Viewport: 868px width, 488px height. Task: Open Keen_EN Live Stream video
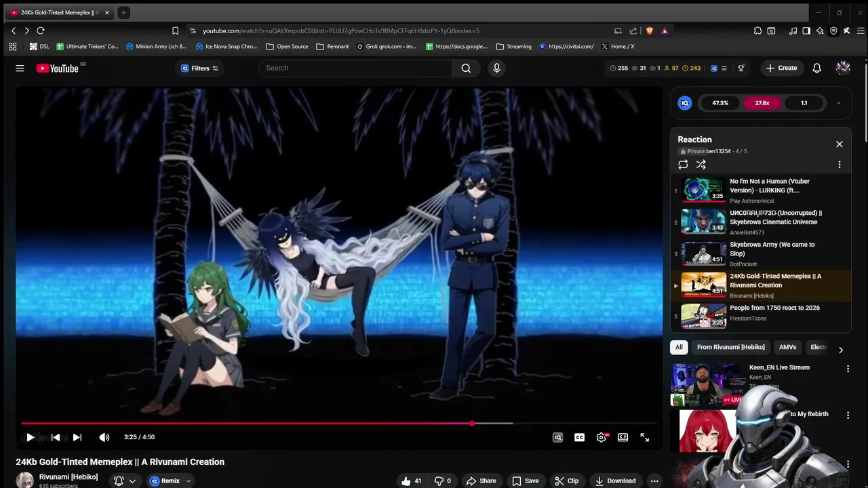[x=778, y=367]
